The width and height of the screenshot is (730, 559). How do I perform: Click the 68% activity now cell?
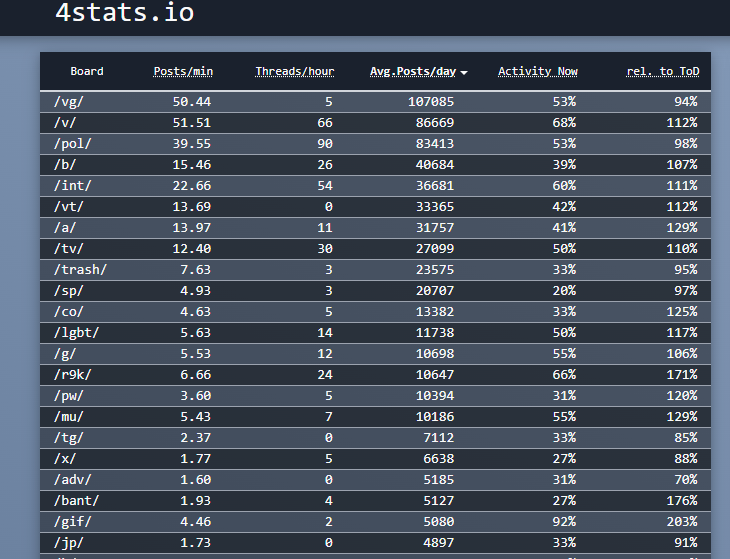pos(564,122)
